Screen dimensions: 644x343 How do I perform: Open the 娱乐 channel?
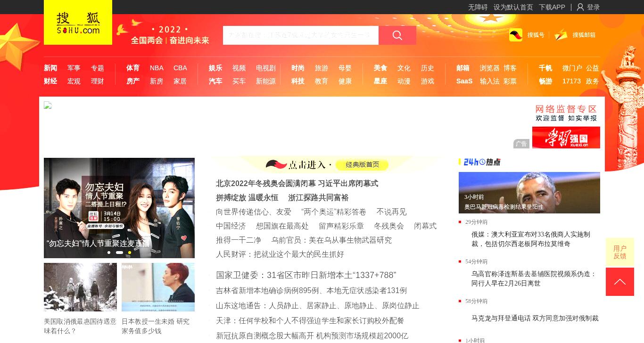[215, 68]
